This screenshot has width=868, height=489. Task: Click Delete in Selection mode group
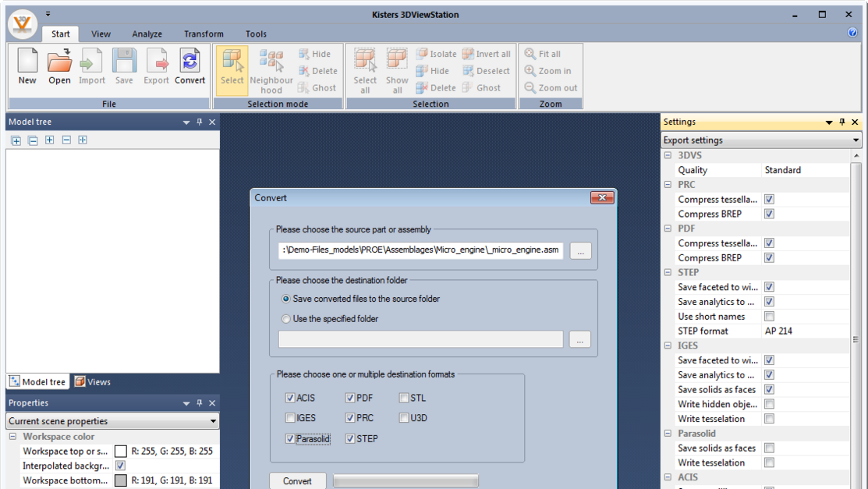pyautogui.click(x=317, y=71)
